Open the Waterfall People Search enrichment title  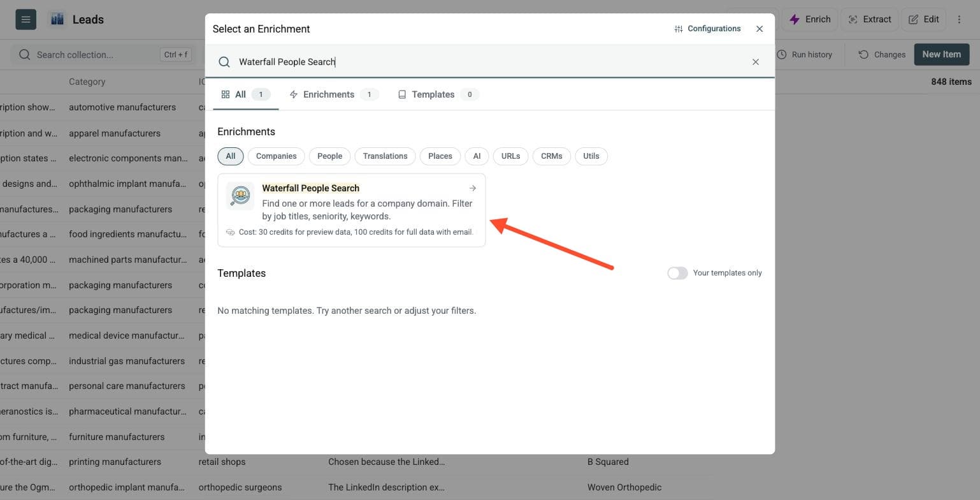pos(311,188)
